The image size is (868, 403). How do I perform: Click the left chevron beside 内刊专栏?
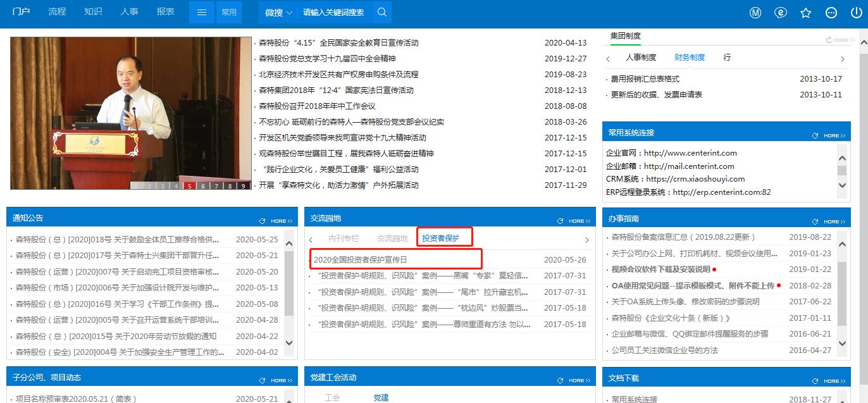point(311,239)
